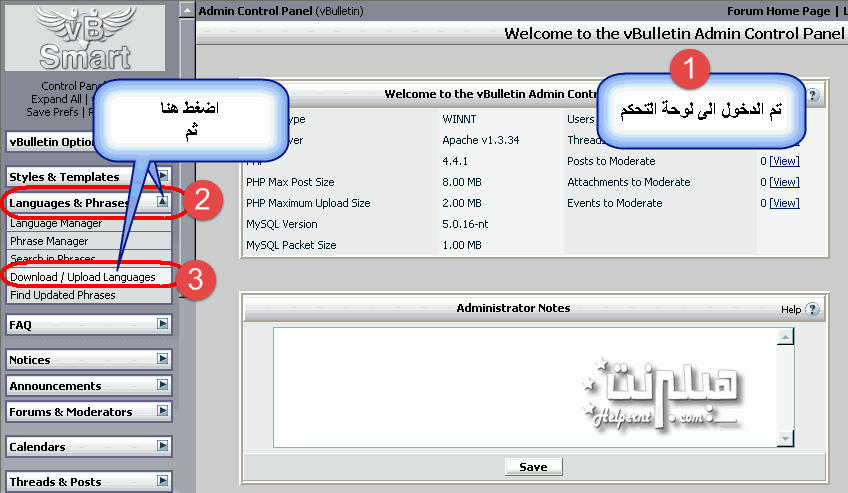This screenshot has height=493, width=848.
Task: Expand the Notices section arrow
Action: click(x=163, y=358)
